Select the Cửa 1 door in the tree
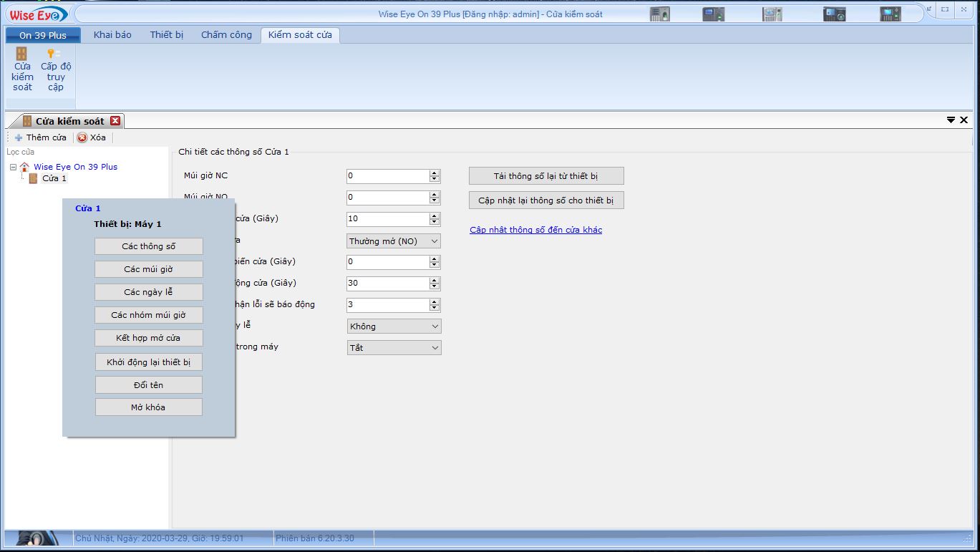 (54, 178)
